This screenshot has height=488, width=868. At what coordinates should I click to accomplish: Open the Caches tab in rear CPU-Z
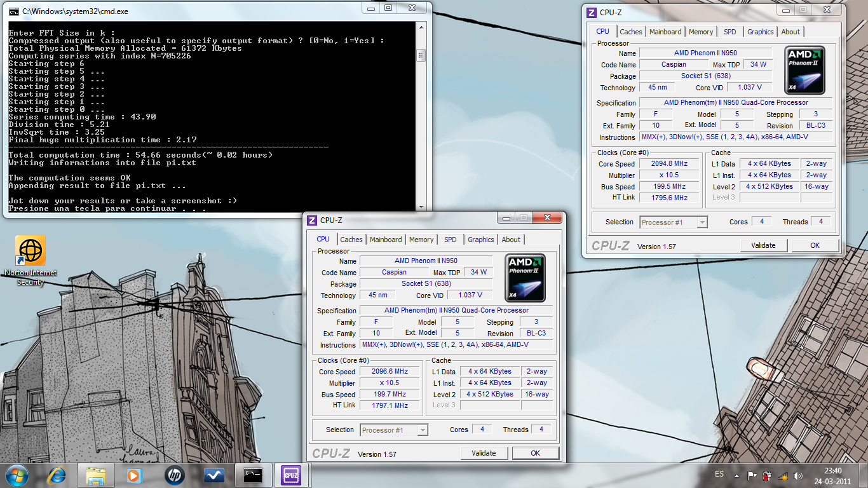(631, 32)
